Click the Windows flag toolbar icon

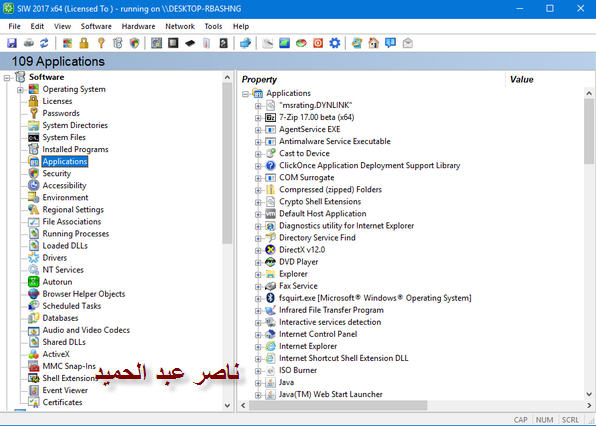(x=67, y=43)
